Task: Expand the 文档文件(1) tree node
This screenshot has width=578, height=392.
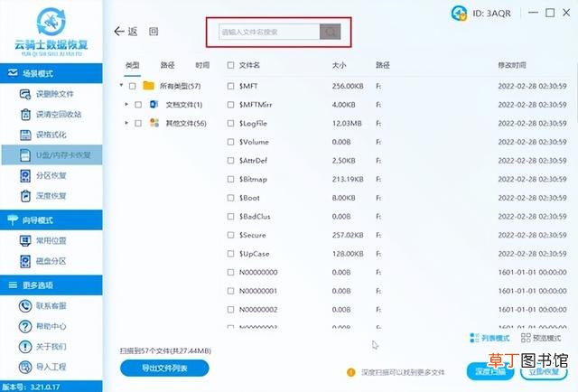Action: pyautogui.click(x=126, y=105)
